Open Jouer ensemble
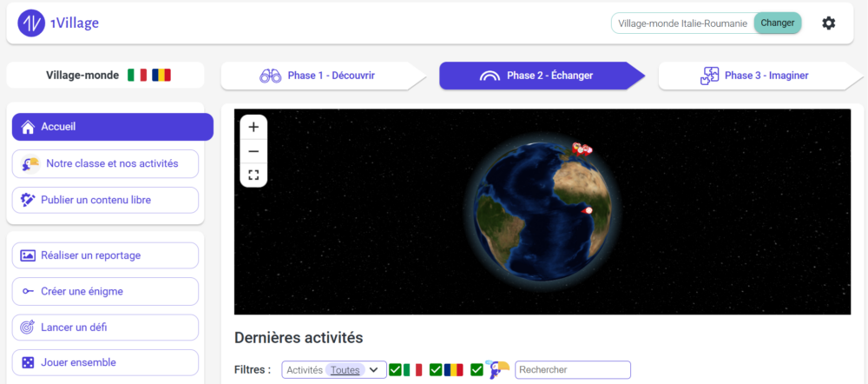Image resolution: width=868 pixels, height=384 pixels. 105,362
